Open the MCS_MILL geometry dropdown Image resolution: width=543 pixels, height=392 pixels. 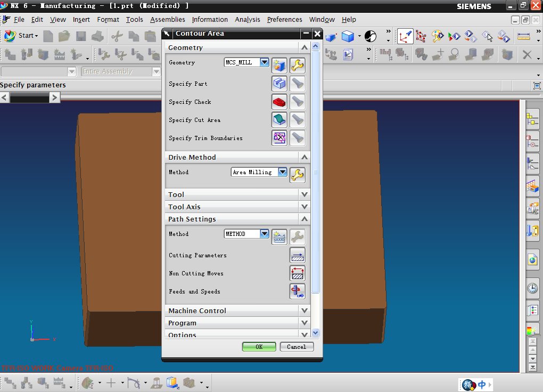tap(264, 62)
